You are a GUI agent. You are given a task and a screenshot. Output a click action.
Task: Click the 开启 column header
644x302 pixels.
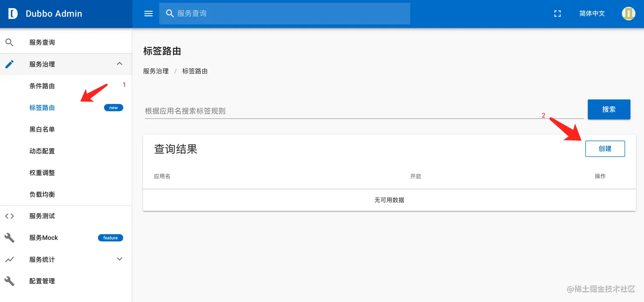coord(416,176)
